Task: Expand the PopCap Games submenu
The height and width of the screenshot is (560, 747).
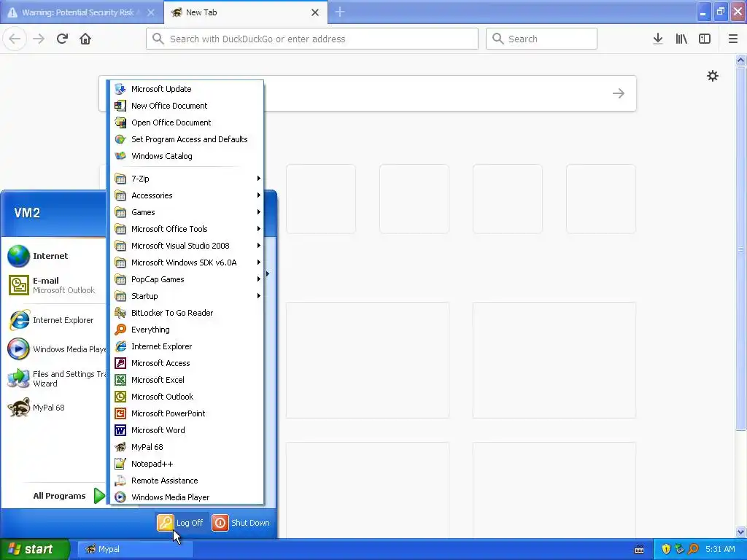Action: point(186,279)
